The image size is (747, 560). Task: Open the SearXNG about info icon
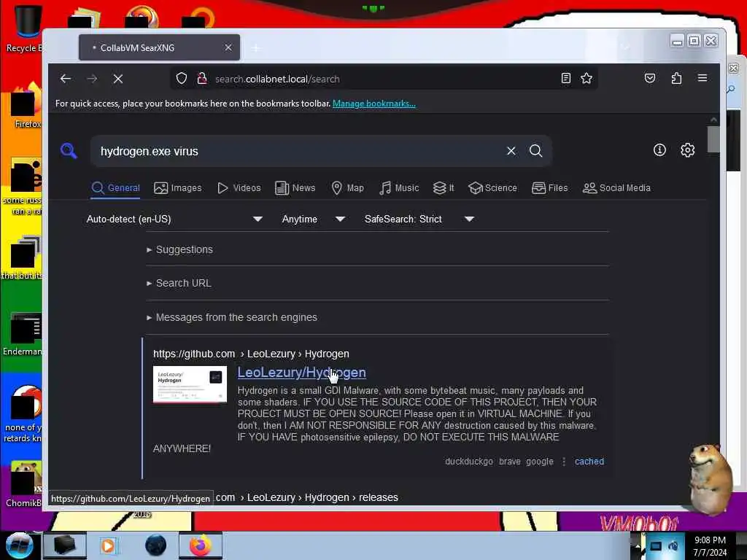tap(659, 150)
